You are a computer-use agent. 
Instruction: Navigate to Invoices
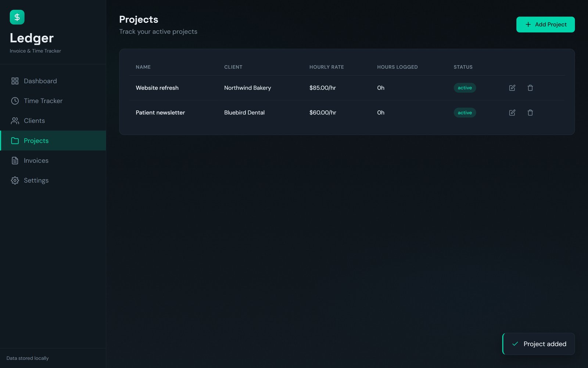[53, 160]
